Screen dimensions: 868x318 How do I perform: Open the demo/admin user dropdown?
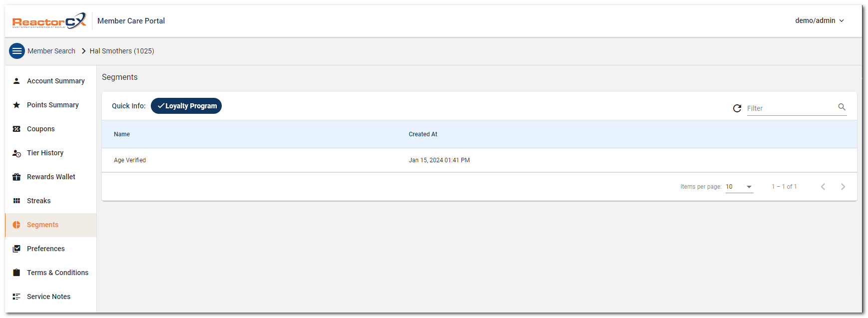pyautogui.click(x=819, y=21)
